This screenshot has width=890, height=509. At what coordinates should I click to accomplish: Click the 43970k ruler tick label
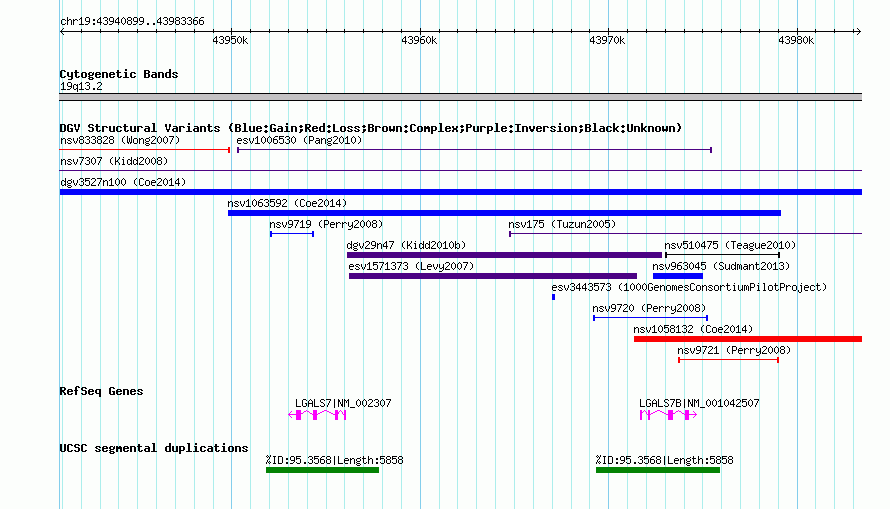pos(607,40)
